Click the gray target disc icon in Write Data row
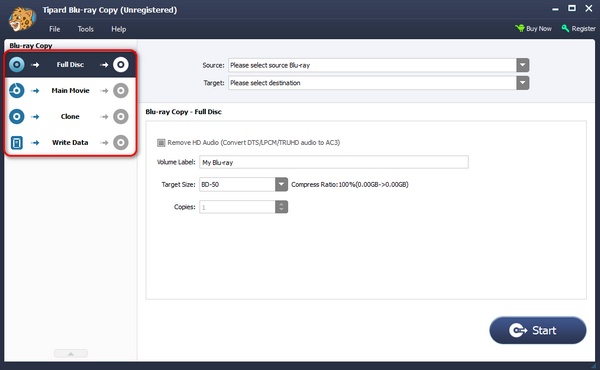This screenshot has width=600, height=370. click(x=121, y=142)
